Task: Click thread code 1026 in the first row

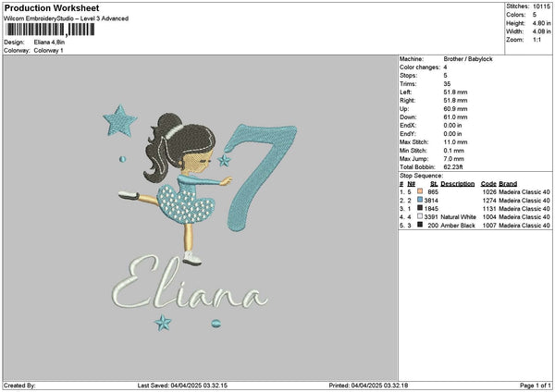Action: coord(489,191)
